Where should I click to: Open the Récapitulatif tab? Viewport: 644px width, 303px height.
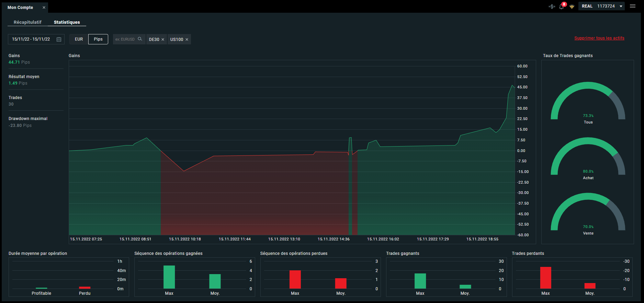[27, 22]
